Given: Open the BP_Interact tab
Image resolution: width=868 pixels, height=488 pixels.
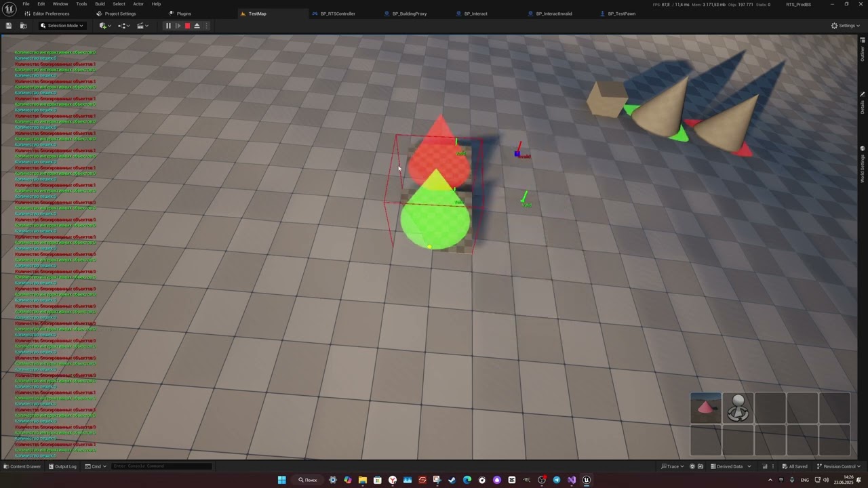Looking at the screenshot, I should point(472,14).
